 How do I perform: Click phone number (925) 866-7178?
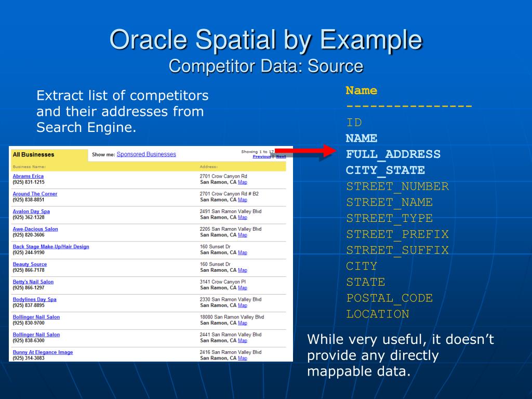pyautogui.click(x=29, y=270)
